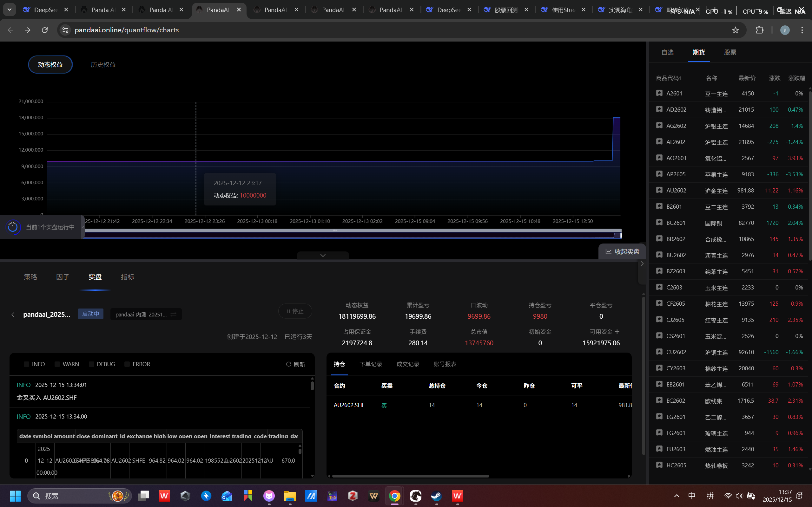Open the 账号报表 tab
The width and height of the screenshot is (812, 507).
[445, 364]
